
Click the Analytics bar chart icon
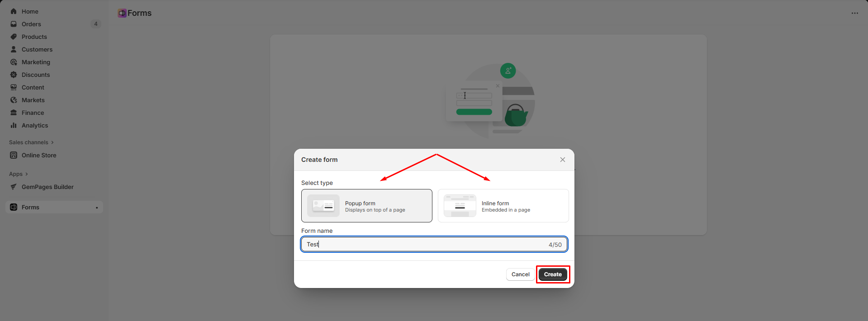(x=14, y=125)
